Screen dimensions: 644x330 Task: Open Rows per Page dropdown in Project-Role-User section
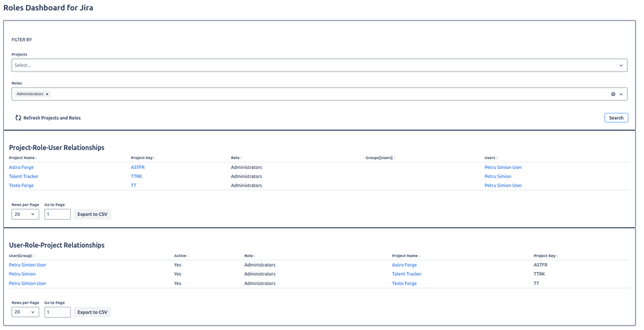pyautogui.click(x=25, y=214)
